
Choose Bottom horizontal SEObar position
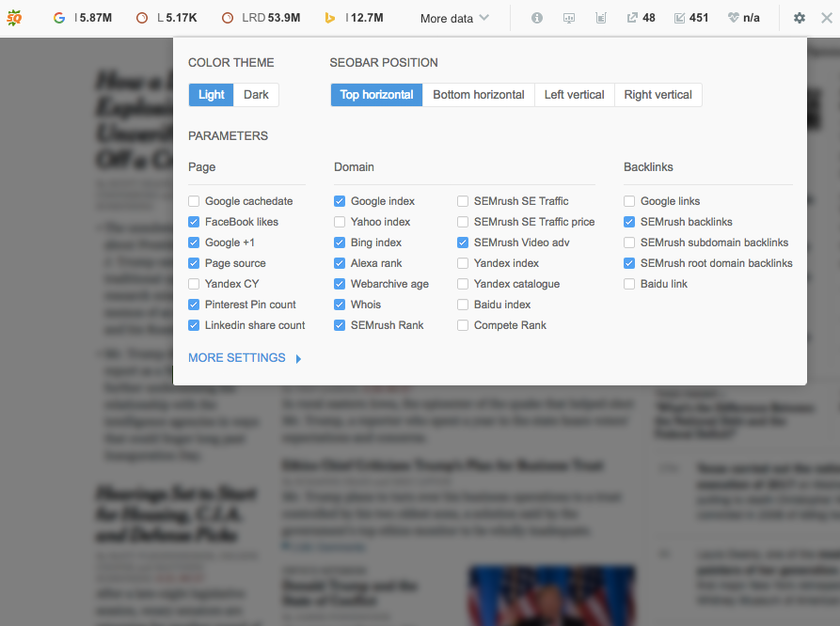[479, 95]
